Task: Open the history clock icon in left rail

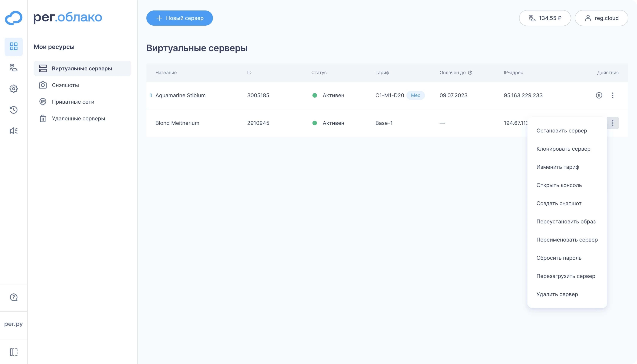Action: pos(13,110)
